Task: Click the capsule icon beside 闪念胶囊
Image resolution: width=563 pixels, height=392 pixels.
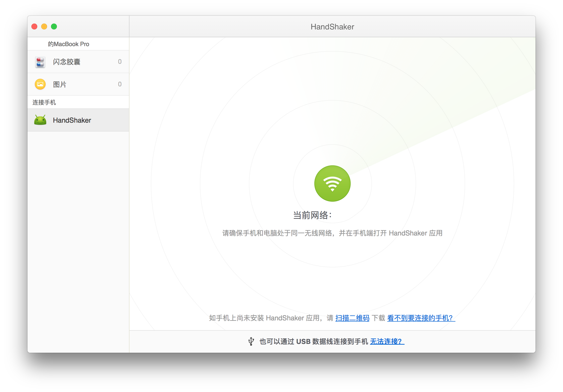Action: (x=40, y=62)
